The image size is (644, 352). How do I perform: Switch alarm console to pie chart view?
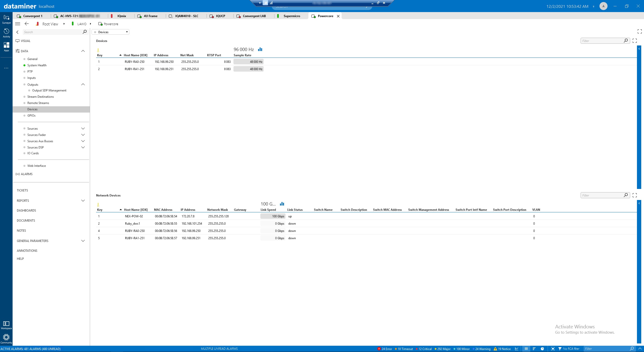[542, 349]
